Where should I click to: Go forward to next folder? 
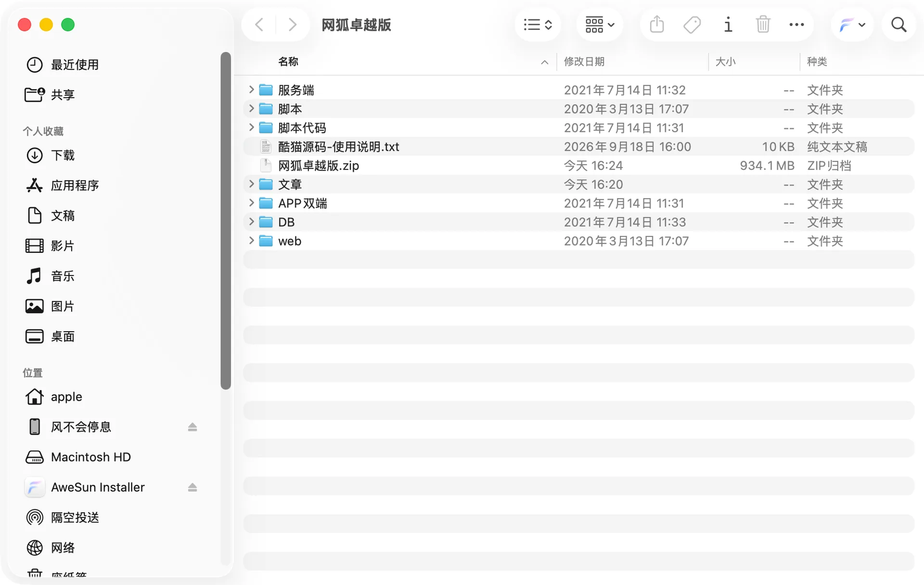tap(292, 25)
